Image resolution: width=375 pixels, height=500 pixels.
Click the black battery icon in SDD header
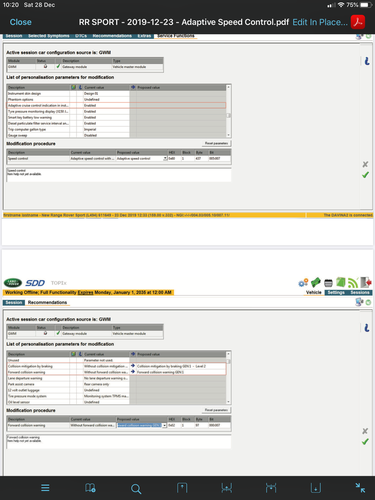[328, 283]
